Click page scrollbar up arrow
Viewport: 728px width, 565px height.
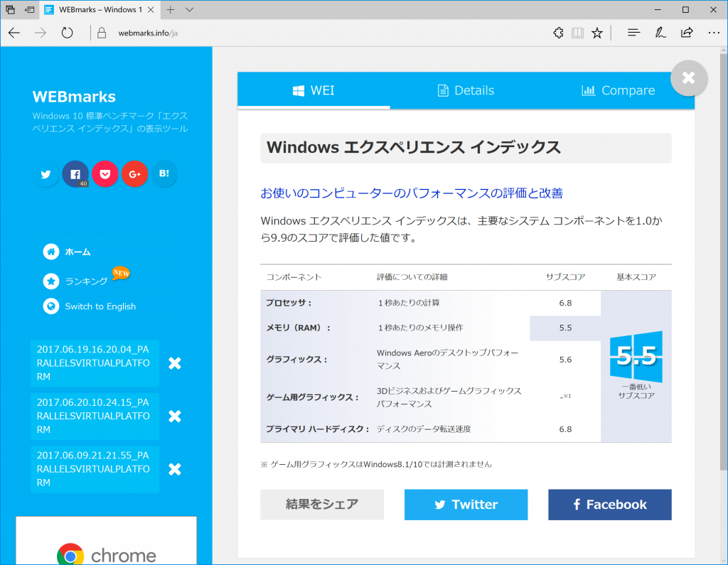(x=724, y=50)
